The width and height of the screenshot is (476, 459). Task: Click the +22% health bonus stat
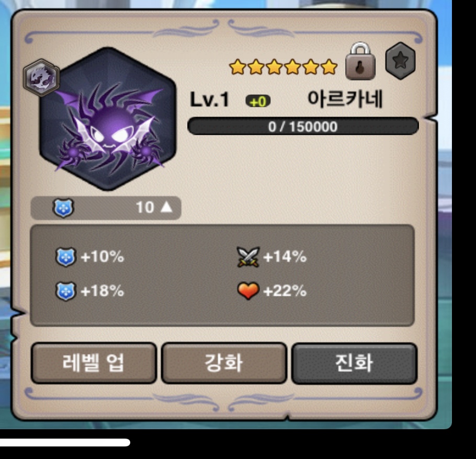coord(285,291)
